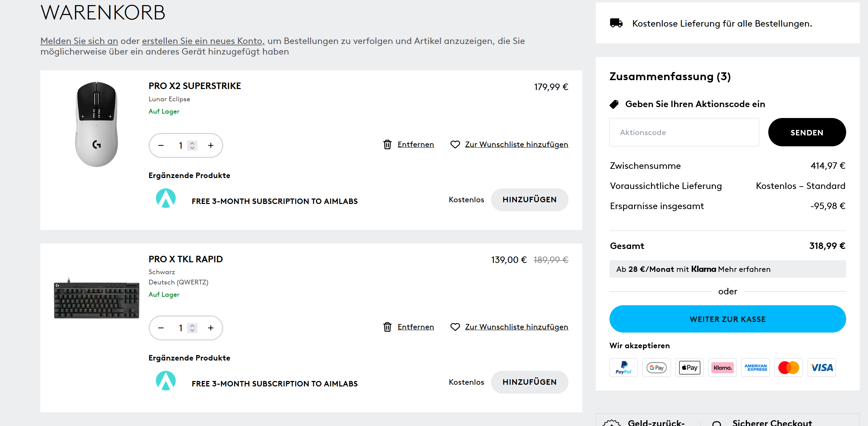This screenshot has width=868, height=426.
Task: Open the Melden Sie sich an link
Action: point(79,41)
